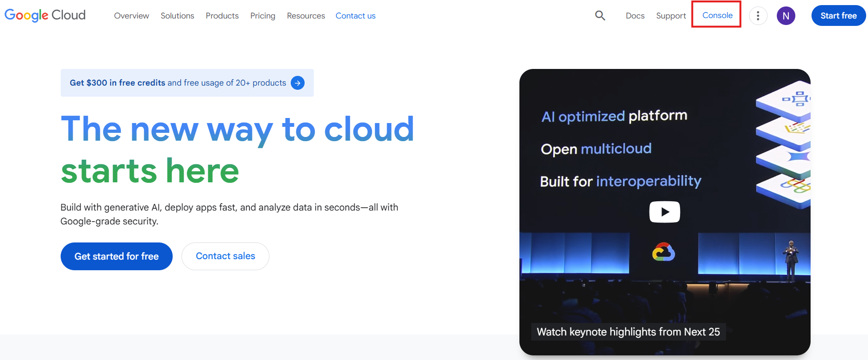Click the Google Cloud logo in video
868x360 pixels.
tap(663, 252)
